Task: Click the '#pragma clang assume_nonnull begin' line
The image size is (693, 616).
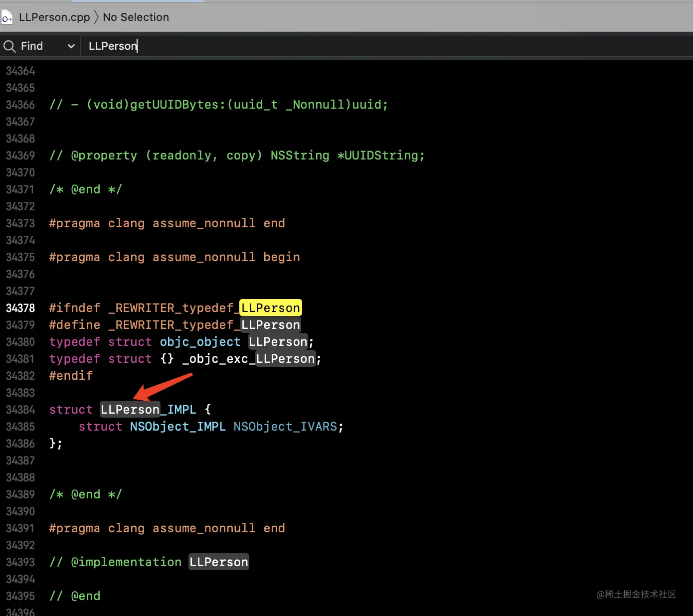Action: point(174,257)
